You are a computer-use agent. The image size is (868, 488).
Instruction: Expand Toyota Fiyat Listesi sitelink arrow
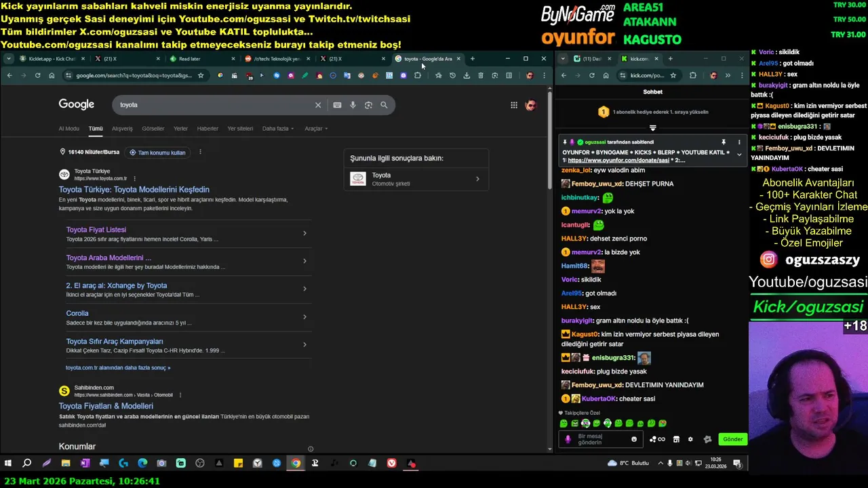tap(304, 233)
